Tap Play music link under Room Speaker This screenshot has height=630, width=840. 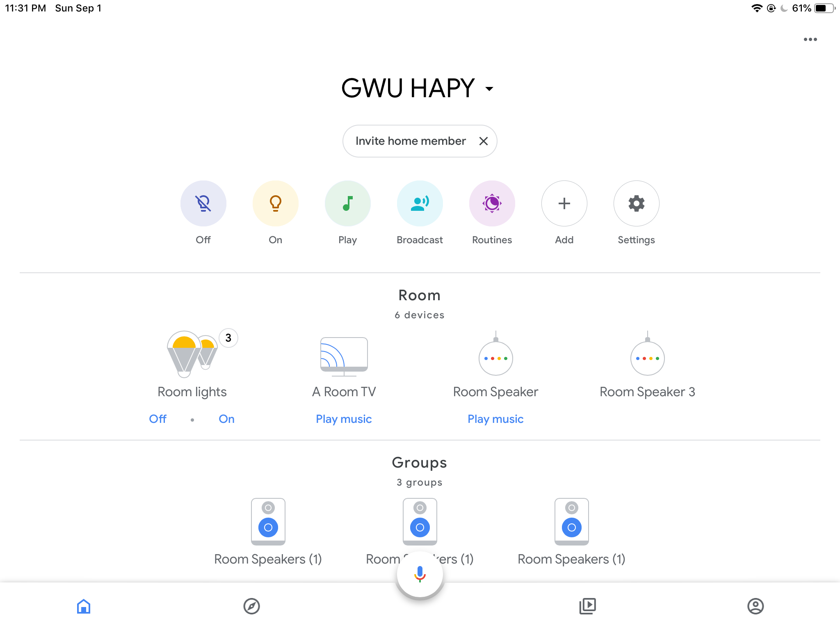pyautogui.click(x=495, y=418)
